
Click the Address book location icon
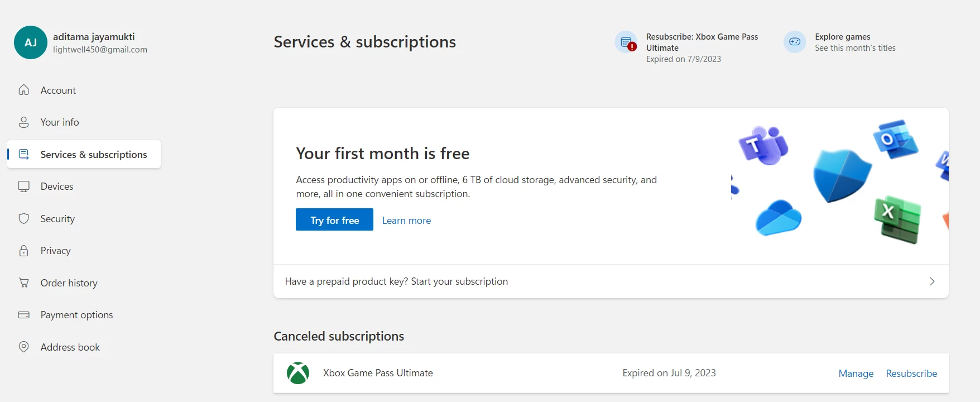23,347
